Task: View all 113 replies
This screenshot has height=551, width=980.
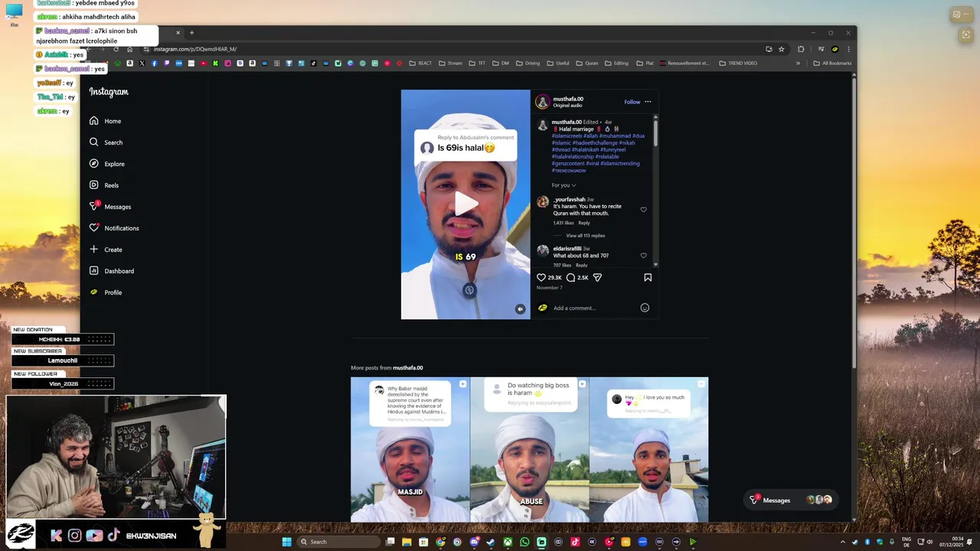Action: pos(585,236)
